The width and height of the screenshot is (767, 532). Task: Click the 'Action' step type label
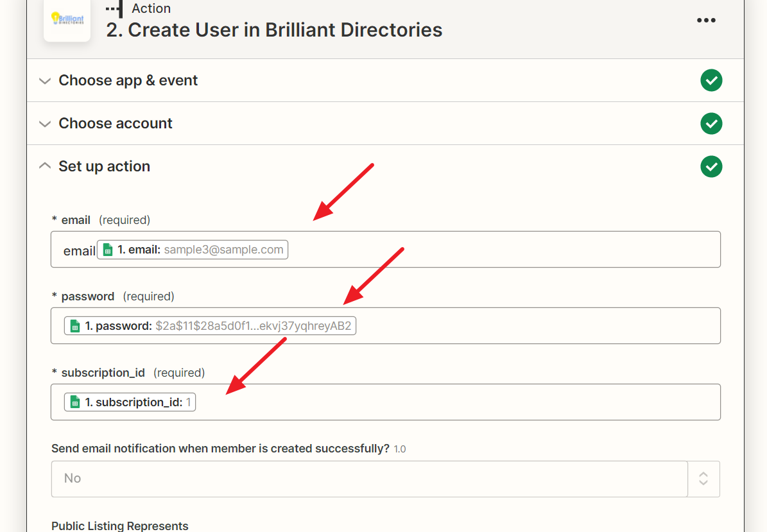(151, 8)
